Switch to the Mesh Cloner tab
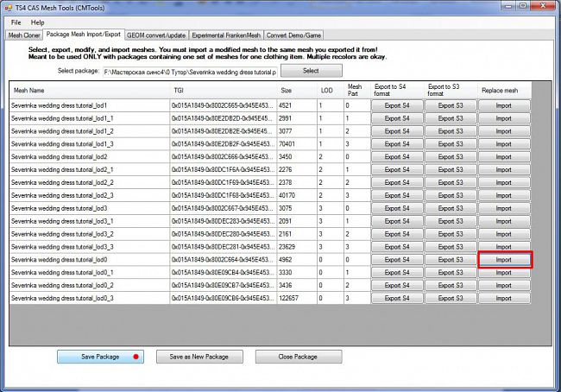 [24, 35]
